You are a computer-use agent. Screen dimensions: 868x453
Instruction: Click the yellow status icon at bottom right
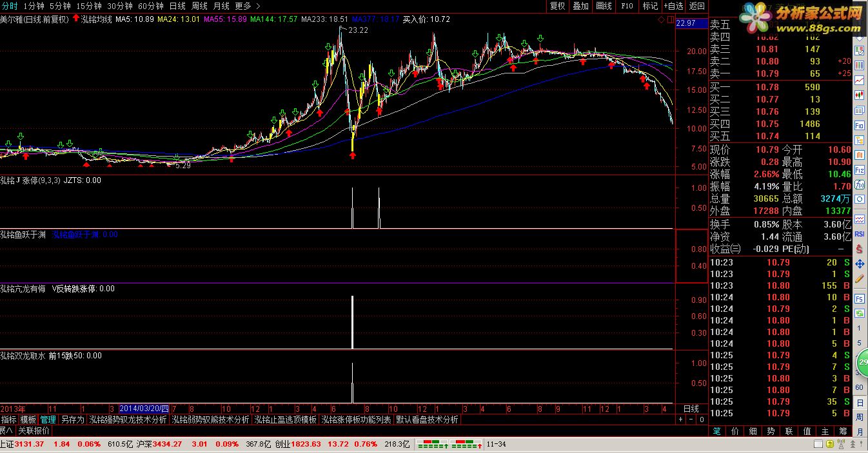point(830,444)
